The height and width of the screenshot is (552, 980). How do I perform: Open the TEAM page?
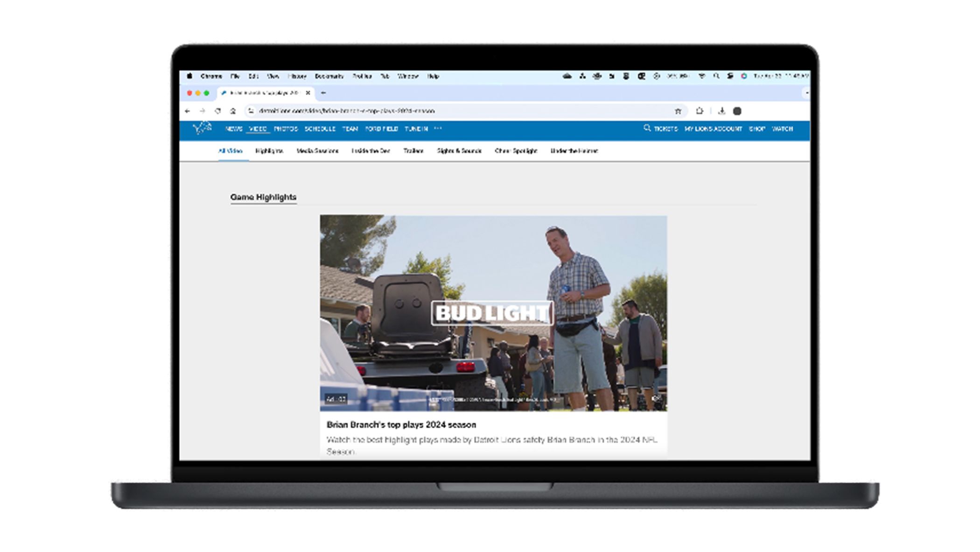[350, 129]
